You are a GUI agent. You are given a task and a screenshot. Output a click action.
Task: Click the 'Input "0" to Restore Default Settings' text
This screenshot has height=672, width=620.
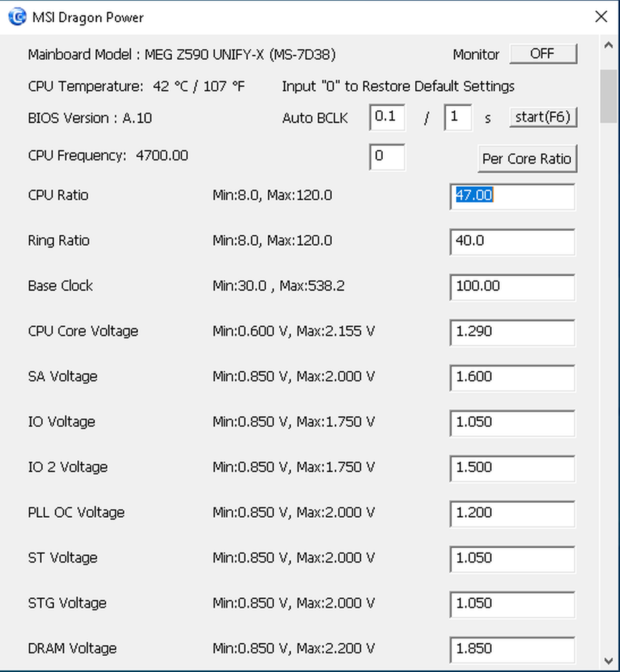tap(398, 86)
